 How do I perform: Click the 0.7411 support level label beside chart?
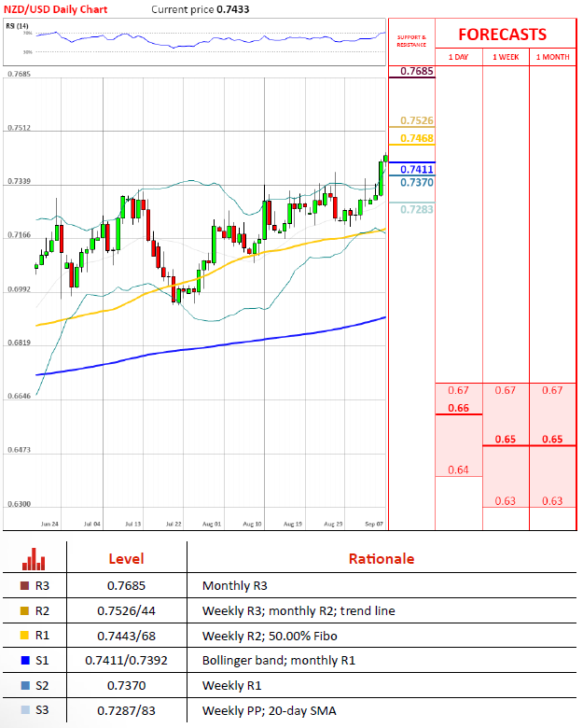[415, 169]
